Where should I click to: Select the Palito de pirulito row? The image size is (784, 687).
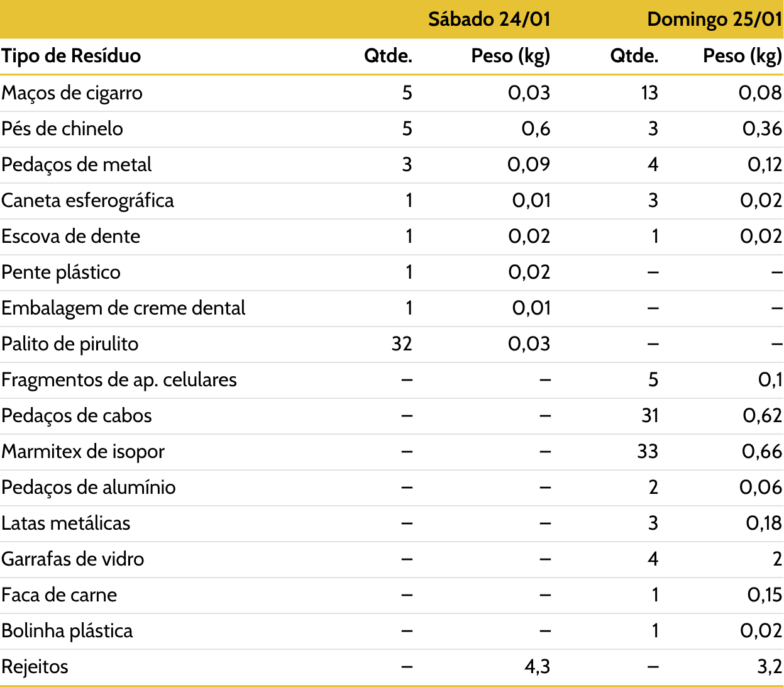[392, 344]
